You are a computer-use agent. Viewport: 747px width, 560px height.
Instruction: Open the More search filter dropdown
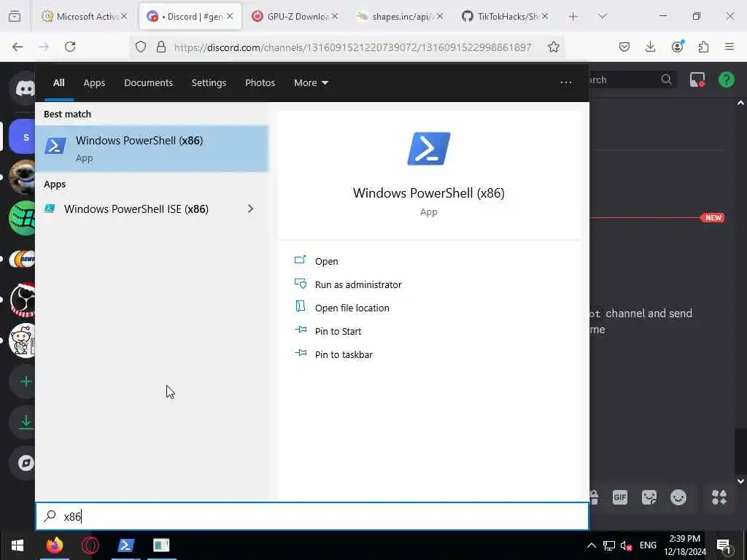[x=311, y=83]
